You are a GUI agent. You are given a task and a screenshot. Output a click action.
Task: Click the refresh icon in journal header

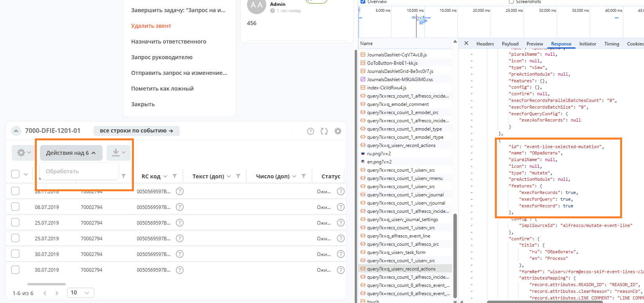pos(324,131)
